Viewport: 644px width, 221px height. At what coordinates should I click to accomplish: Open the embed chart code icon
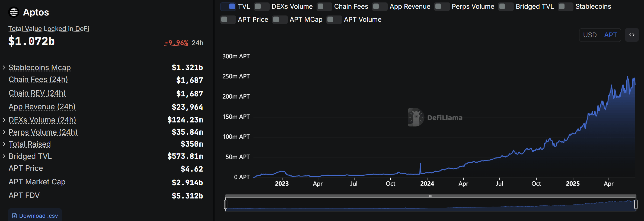point(632,35)
